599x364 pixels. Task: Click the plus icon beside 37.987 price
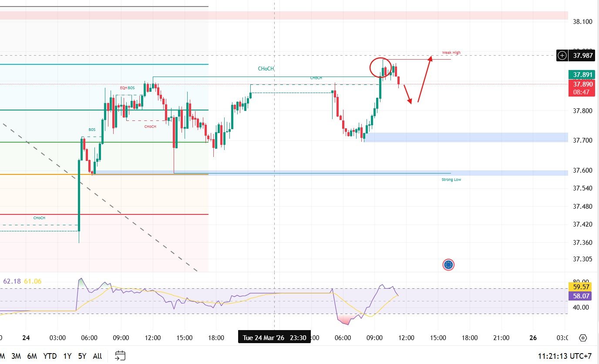coord(562,55)
